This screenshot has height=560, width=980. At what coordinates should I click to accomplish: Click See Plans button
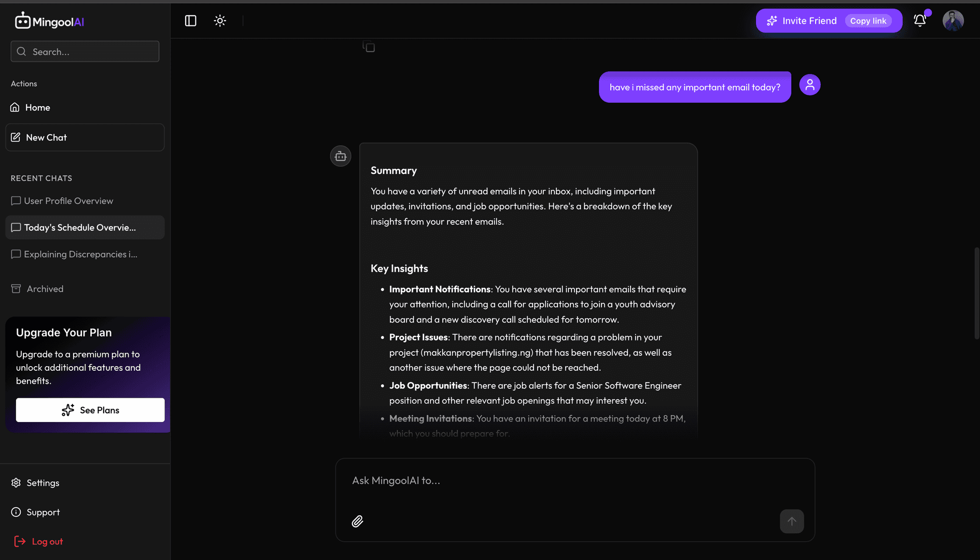click(90, 410)
